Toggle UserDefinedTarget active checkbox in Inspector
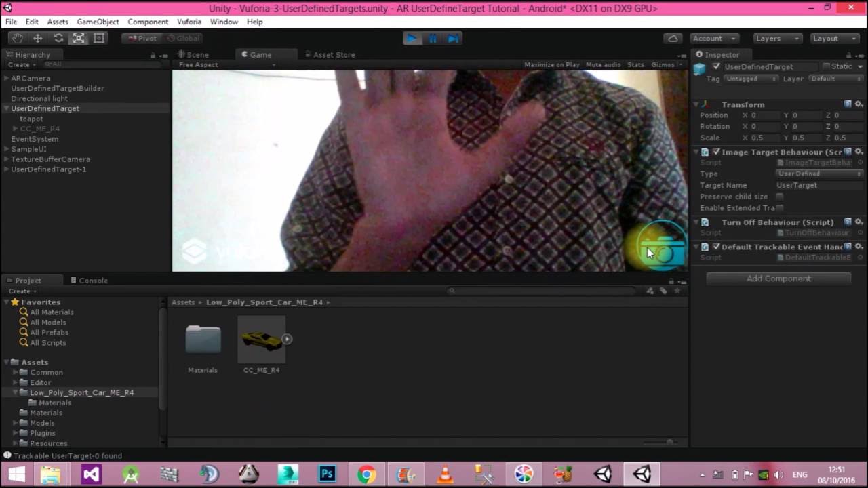 coord(716,66)
